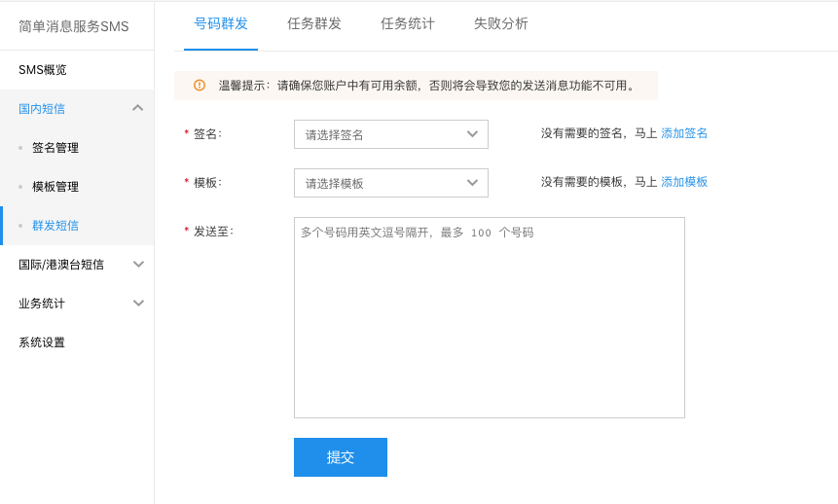Open the 失败分析 tab
The height and width of the screenshot is (504, 838).
coord(501,23)
